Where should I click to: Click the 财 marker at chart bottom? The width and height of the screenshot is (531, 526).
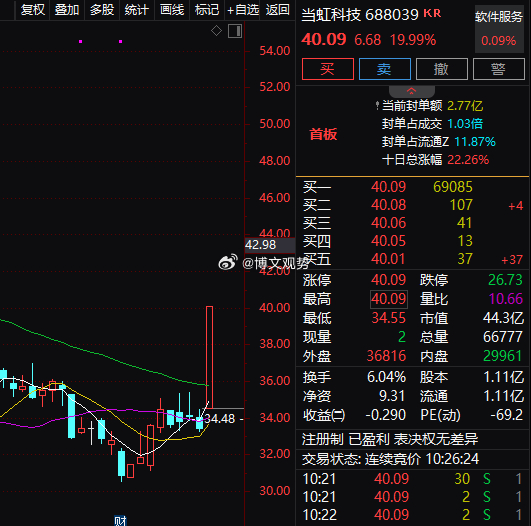[x=120, y=520]
